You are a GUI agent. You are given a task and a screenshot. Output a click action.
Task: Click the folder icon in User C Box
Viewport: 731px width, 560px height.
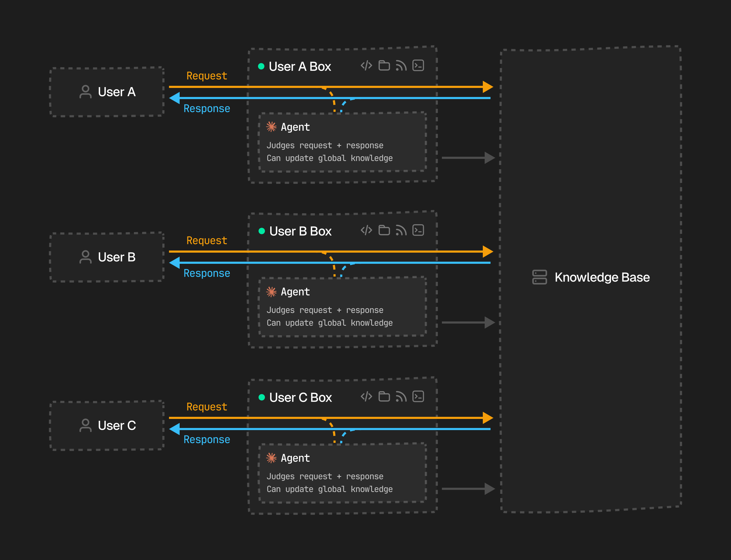tap(384, 397)
